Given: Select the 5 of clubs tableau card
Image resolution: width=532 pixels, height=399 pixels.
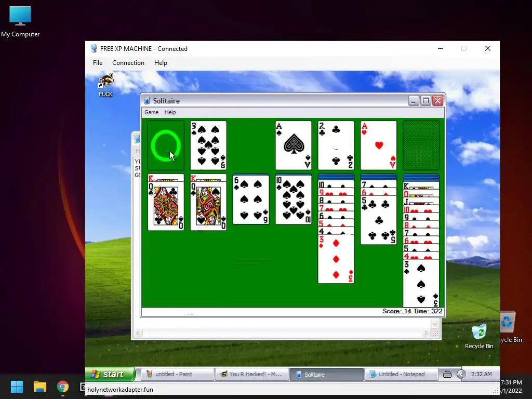Looking at the screenshot, I should (x=378, y=220).
